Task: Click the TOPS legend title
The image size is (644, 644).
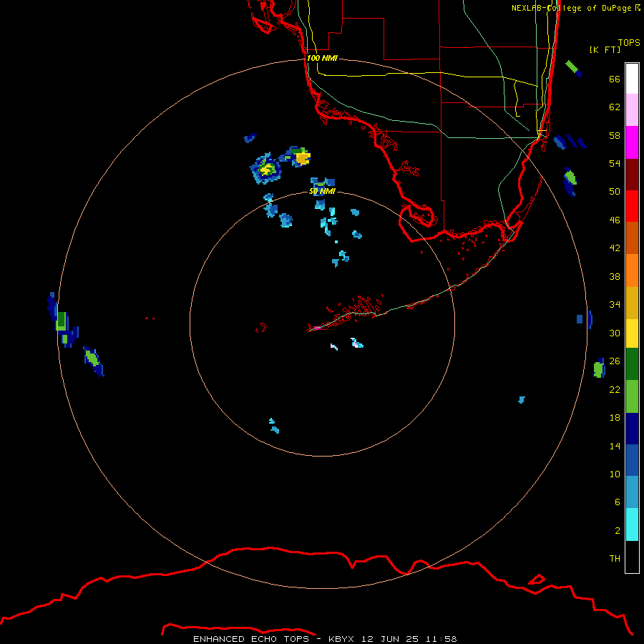Action: (x=629, y=42)
